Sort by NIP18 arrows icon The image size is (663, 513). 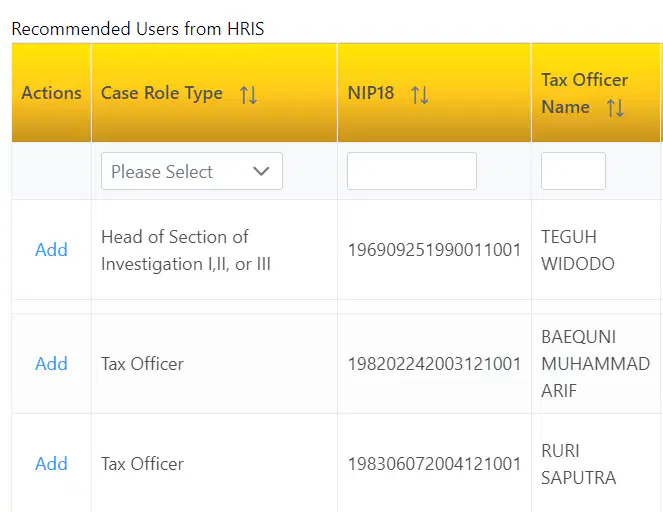click(x=419, y=94)
